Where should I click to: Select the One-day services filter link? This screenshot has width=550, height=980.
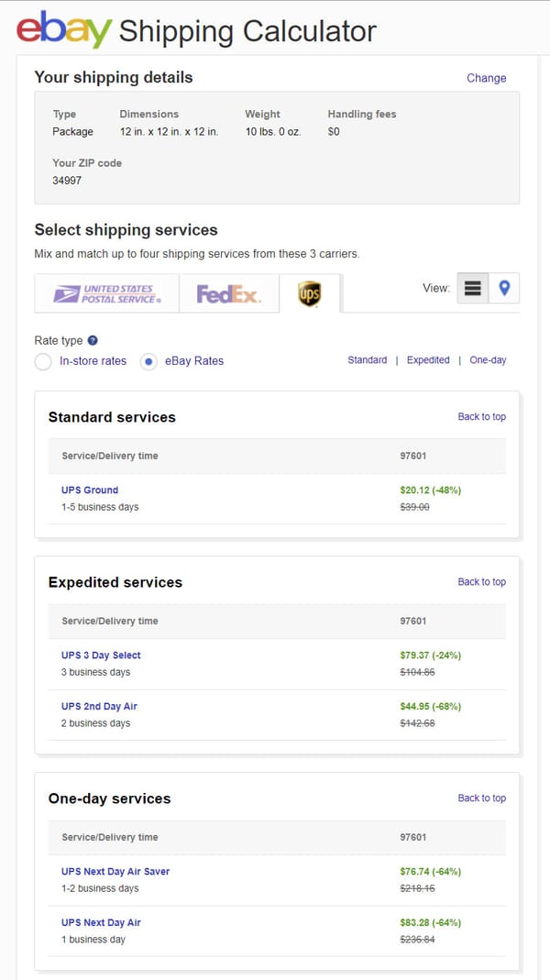tap(488, 359)
